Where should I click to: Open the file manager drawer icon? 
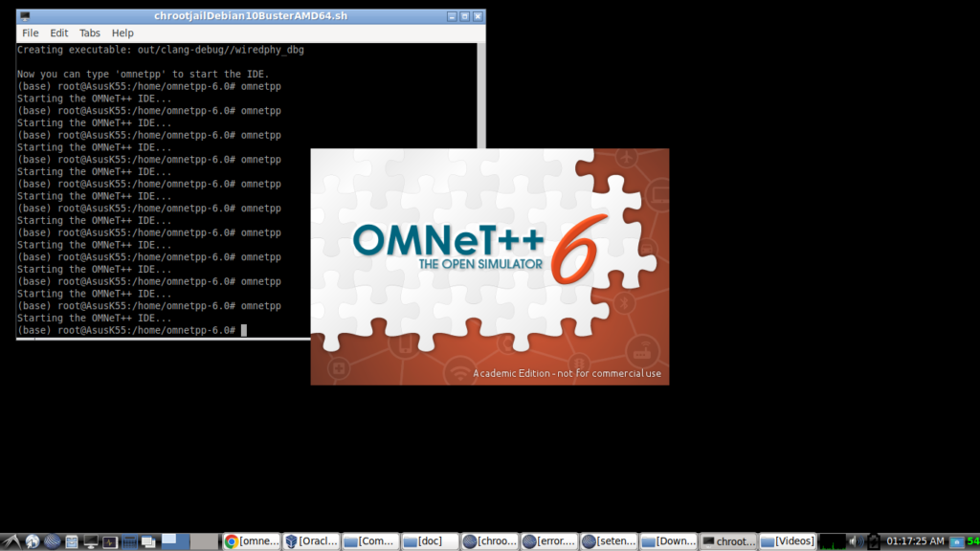71,540
